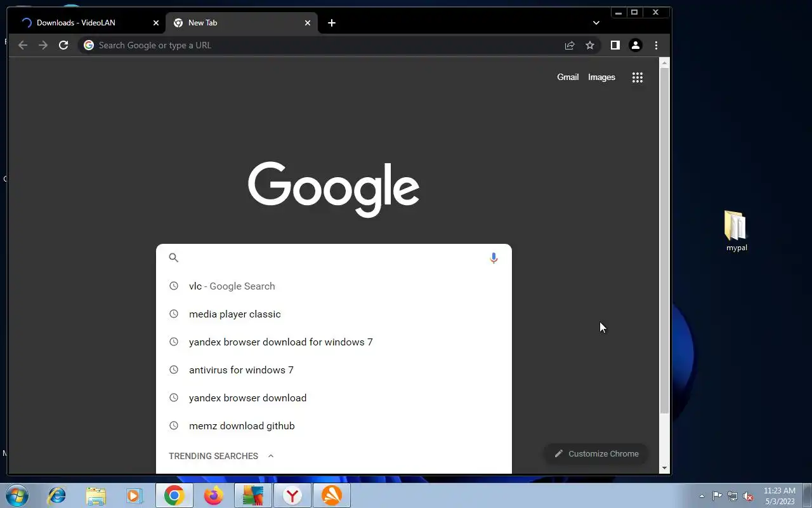Click scrollbar down arrow

[664, 468]
